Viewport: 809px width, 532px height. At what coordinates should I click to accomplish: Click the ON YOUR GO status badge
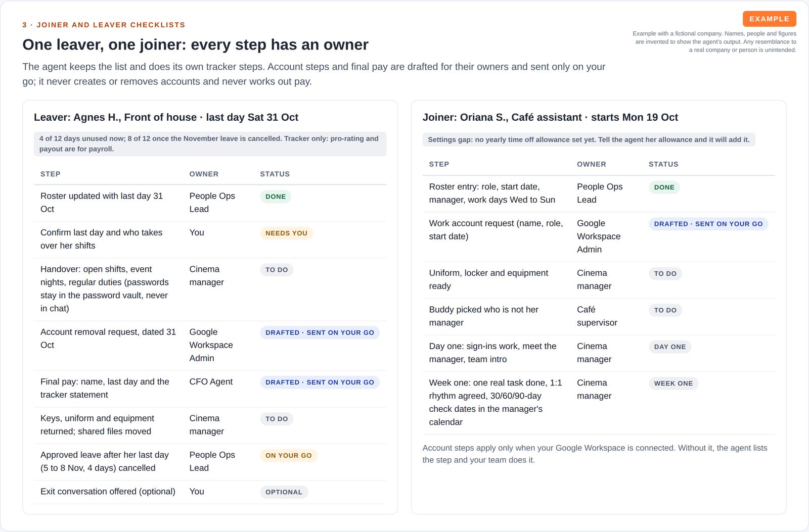289,455
